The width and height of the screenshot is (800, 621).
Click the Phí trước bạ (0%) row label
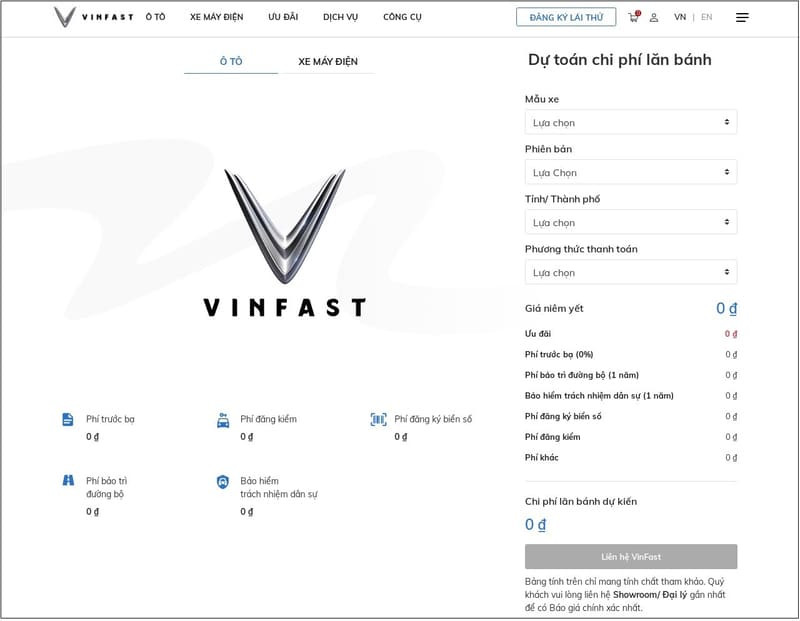point(559,355)
